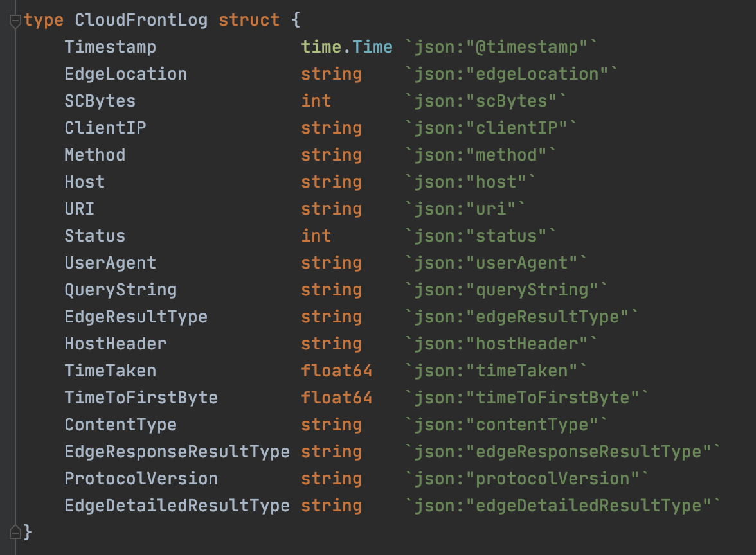Image resolution: width=756 pixels, height=555 pixels.
Task: Click the closing brace fold marker
Action: [15, 533]
